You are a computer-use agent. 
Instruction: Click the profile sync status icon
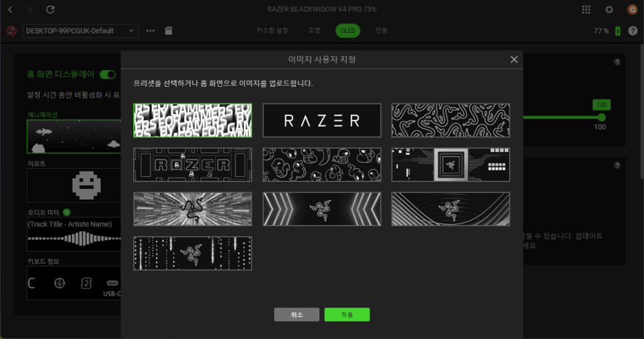pyautogui.click(x=11, y=31)
